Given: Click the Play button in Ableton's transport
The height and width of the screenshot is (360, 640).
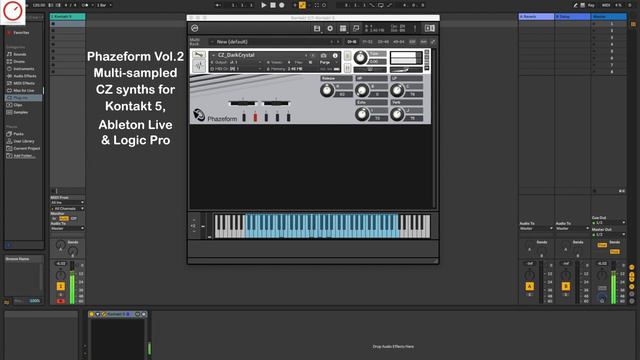Looking at the screenshot, I should click(264, 5).
